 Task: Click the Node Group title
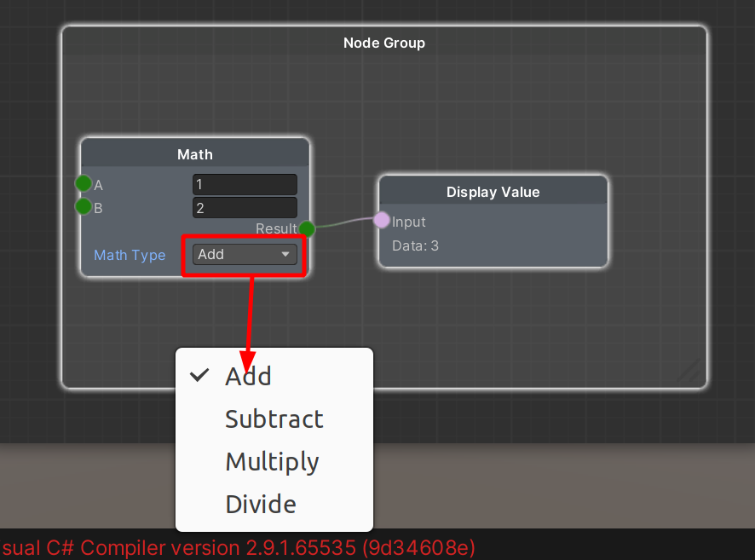click(x=383, y=43)
